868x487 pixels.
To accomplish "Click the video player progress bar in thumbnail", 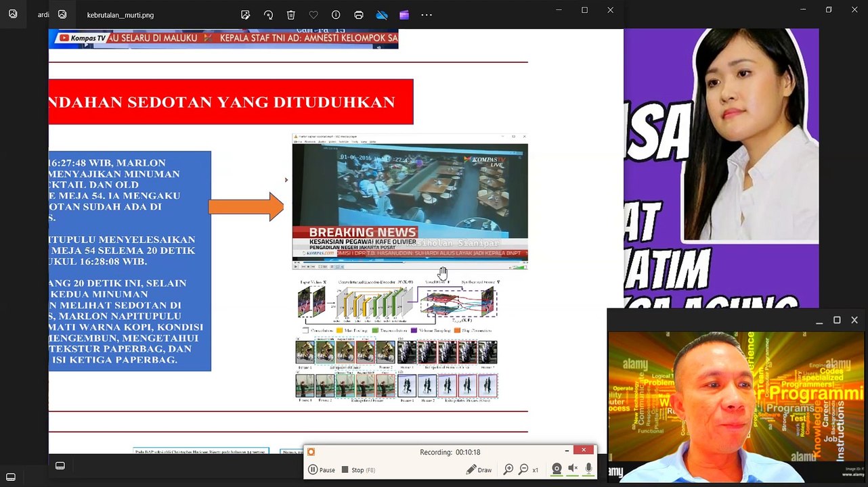I will click(410, 261).
